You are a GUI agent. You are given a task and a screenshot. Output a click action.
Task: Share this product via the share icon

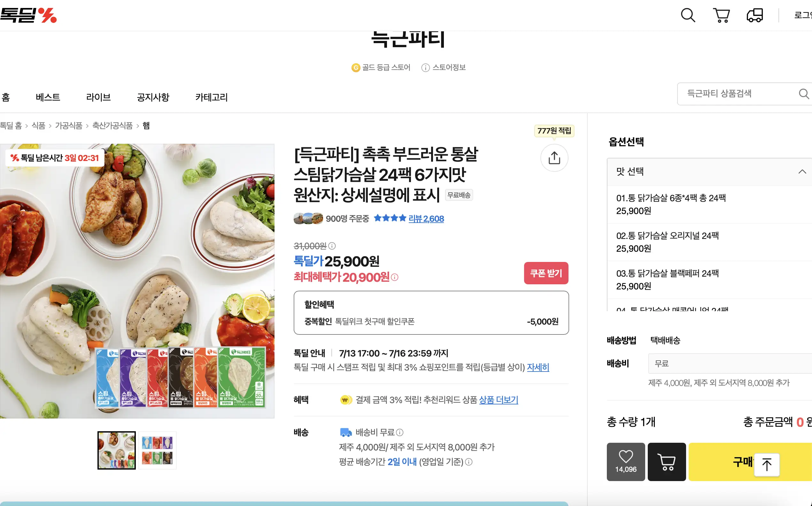[554, 158]
